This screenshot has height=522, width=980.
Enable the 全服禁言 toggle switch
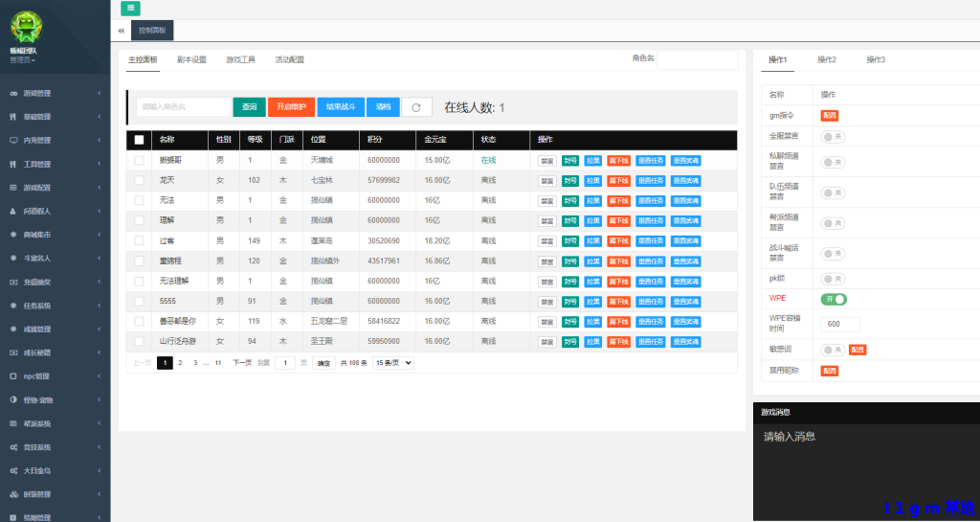tap(834, 137)
